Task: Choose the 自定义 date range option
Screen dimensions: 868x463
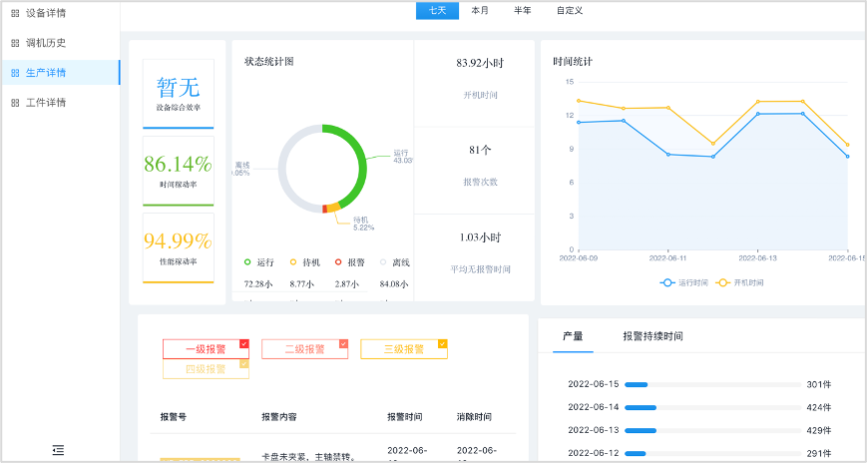Action: pyautogui.click(x=570, y=10)
